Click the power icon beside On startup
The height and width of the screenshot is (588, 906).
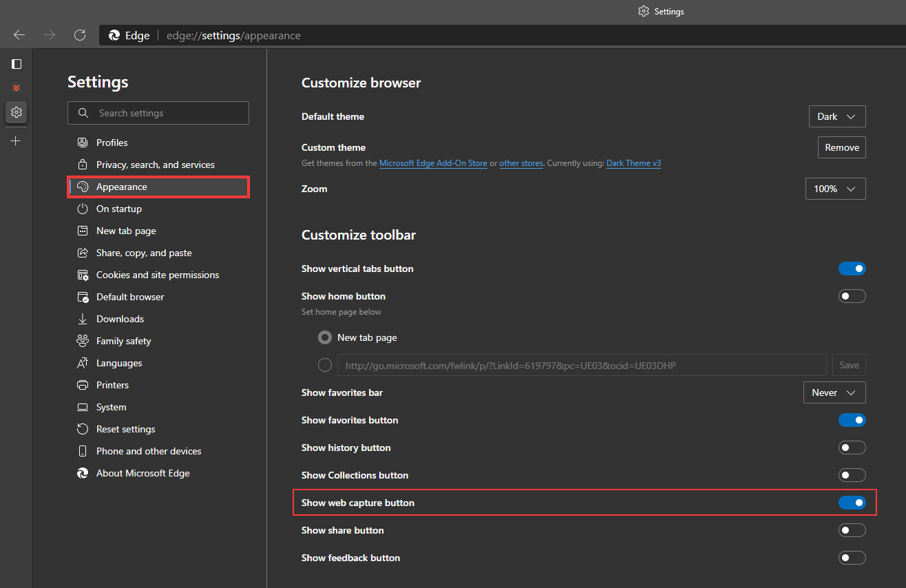point(83,209)
